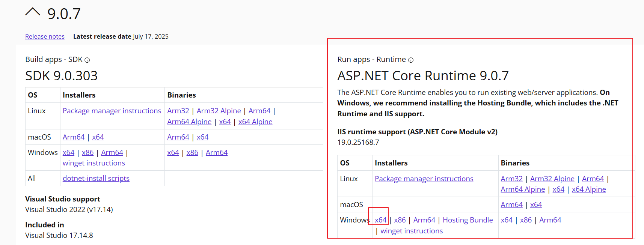Download Runtime macOS Arm64 binary
Screen dimensions: 644x245
[x=511, y=204]
